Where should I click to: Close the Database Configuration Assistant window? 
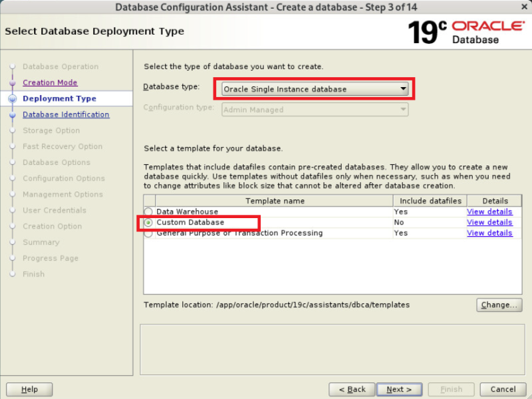pyautogui.click(x=524, y=7)
